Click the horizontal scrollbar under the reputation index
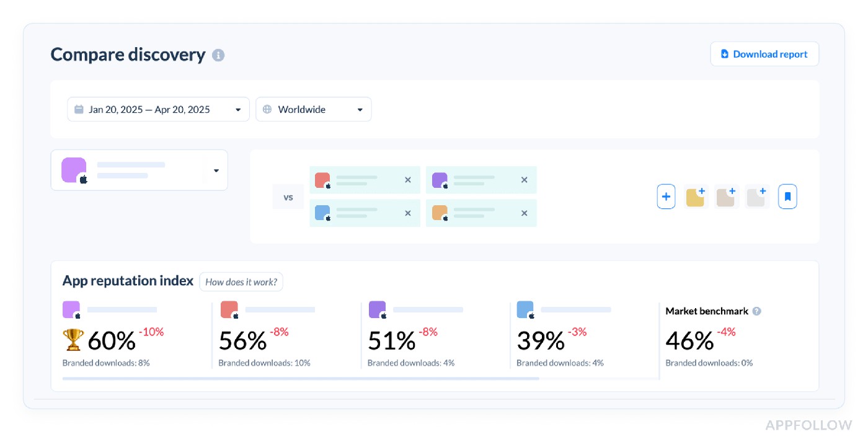The width and height of the screenshot is (868, 447). (x=301, y=378)
